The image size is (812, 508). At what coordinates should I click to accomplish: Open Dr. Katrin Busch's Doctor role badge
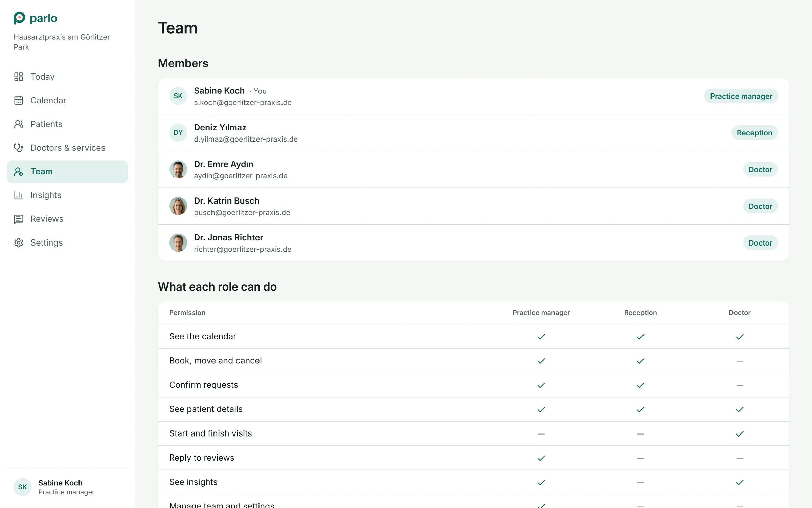click(x=760, y=206)
